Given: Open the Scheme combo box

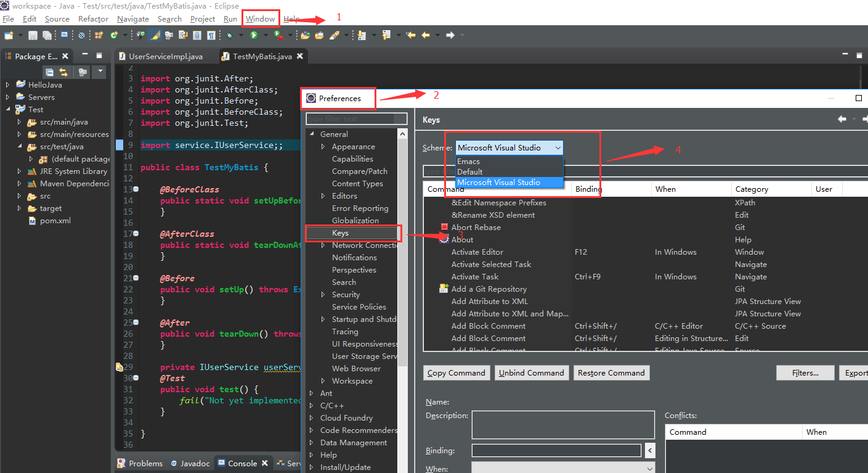Looking at the screenshot, I should [509, 147].
